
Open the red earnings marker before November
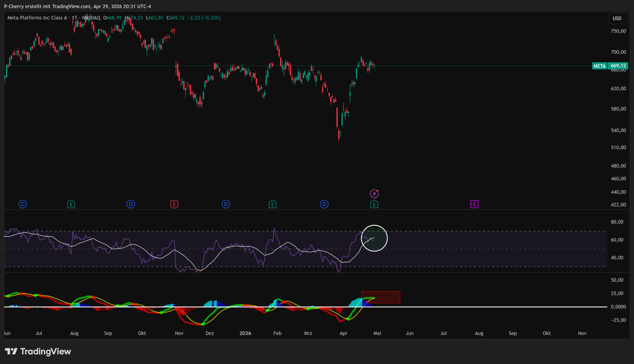174,204
